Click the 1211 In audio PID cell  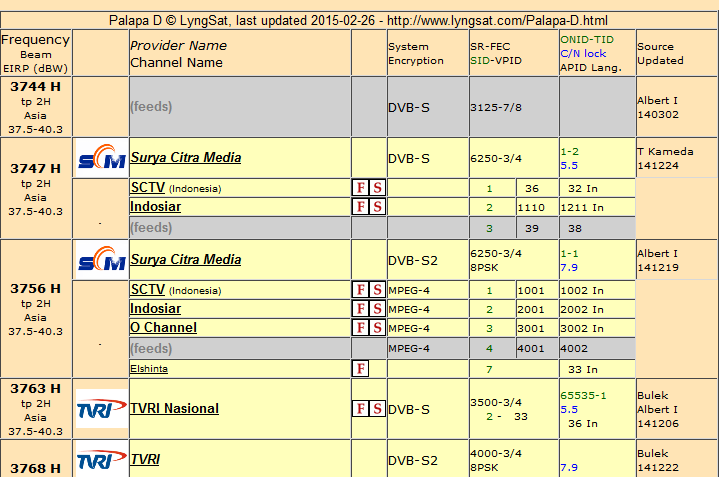[x=597, y=207]
